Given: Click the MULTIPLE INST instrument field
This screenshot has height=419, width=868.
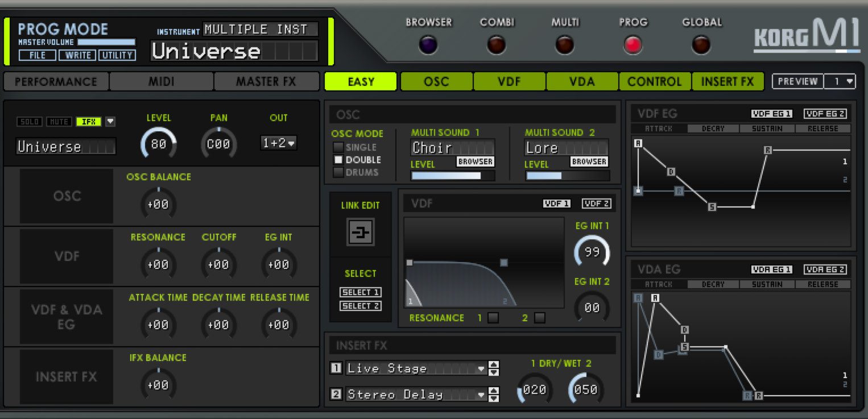Looking at the screenshot, I should coord(261,29).
